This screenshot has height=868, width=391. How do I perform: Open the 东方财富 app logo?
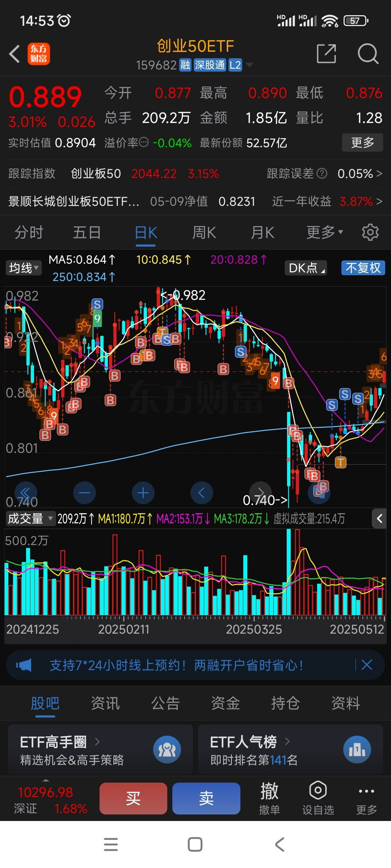pos(39,54)
